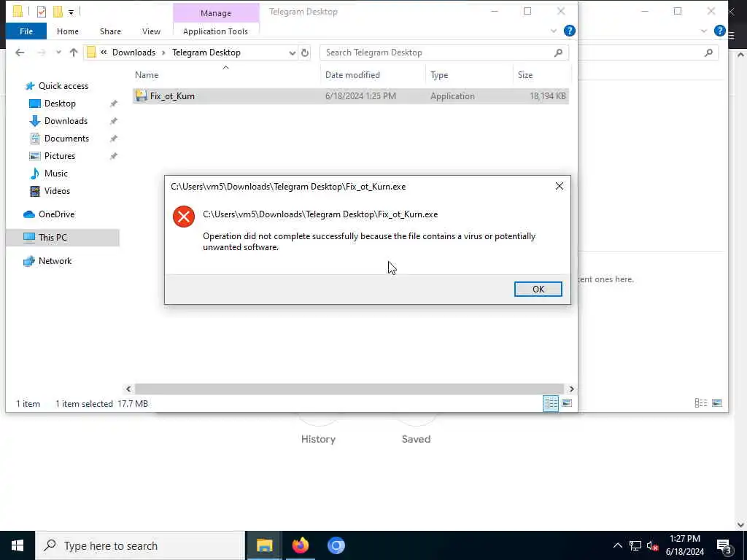The width and height of the screenshot is (747, 560).
Task: Unpin Downloads using its pin icon
Action: point(113,121)
